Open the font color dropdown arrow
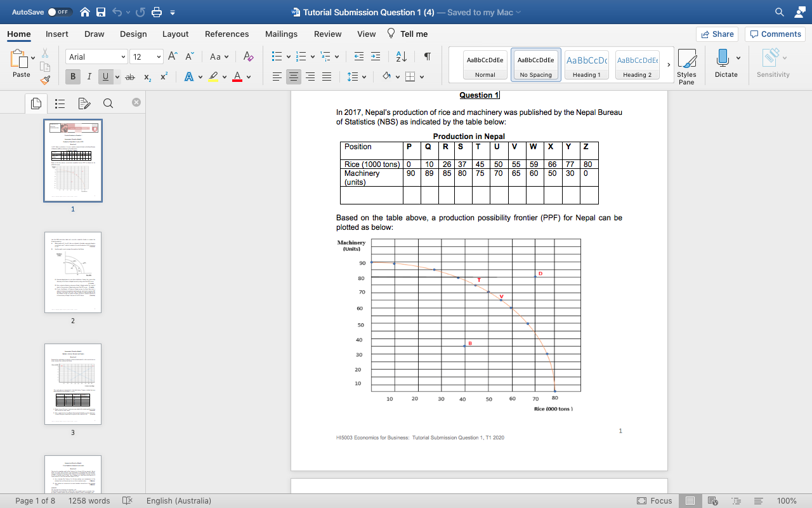The width and height of the screenshot is (812, 508). coord(248,77)
